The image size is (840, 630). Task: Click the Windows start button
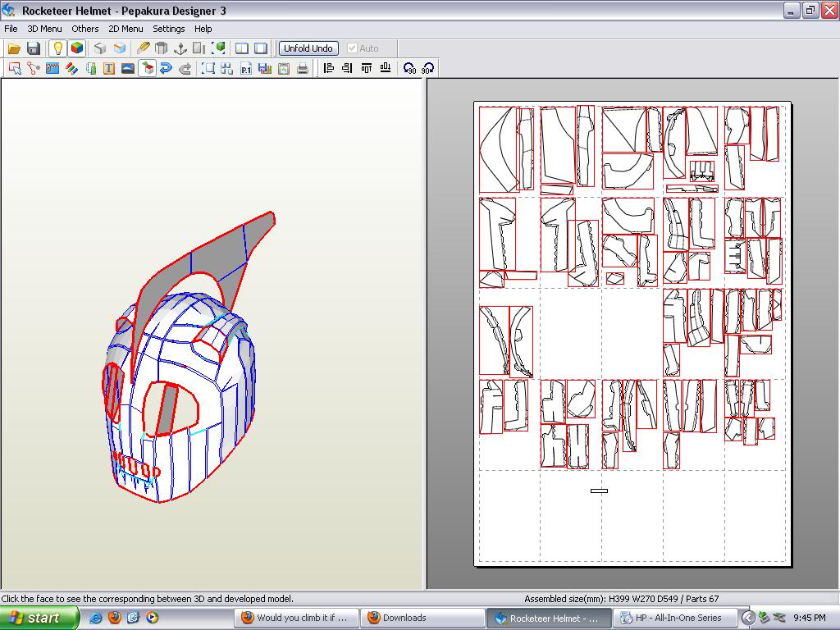pyautogui.click(x=39, y=618)
